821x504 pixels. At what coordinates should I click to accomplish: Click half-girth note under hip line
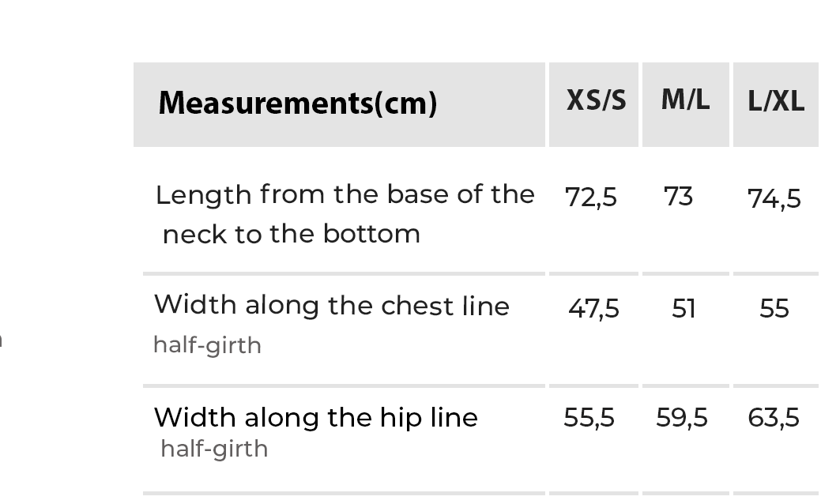[x=214, y=449]
